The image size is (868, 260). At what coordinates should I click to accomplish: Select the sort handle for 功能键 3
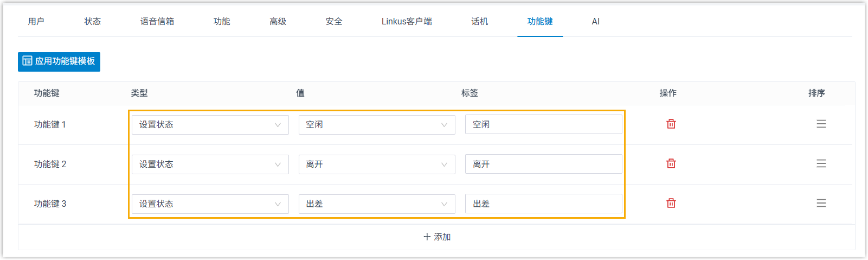[x=821, y=204]
